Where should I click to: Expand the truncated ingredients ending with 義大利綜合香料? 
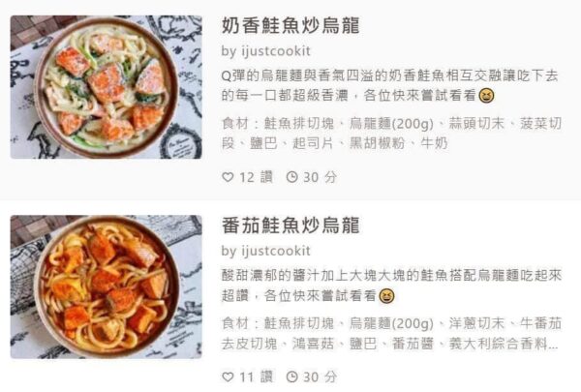391,334
